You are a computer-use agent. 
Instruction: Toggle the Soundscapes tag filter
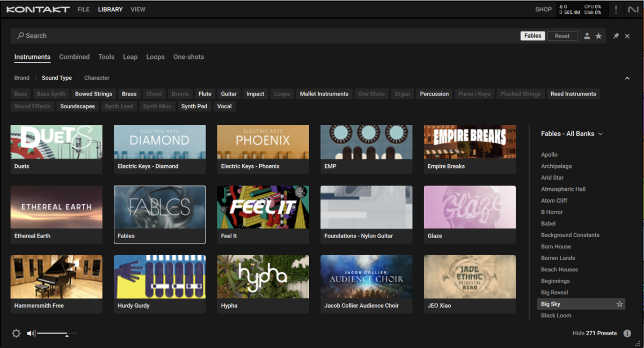coord(77,106)
